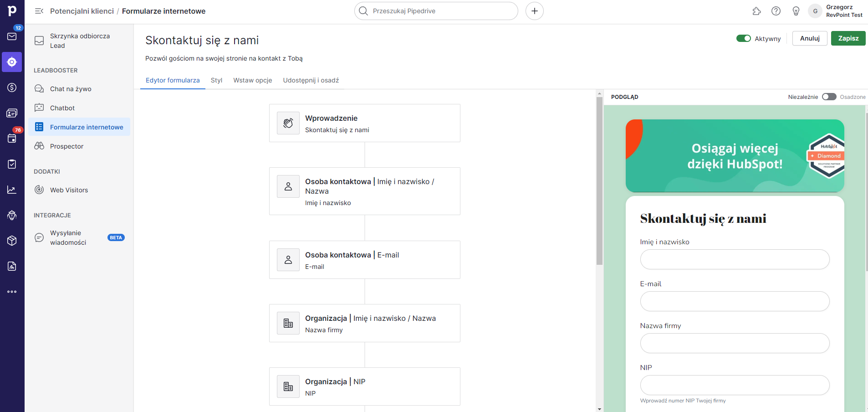868x412 pixels.
Task: Open the Campaigns icon in left rail
Action: pyautogui.click(x=12, y=113)
